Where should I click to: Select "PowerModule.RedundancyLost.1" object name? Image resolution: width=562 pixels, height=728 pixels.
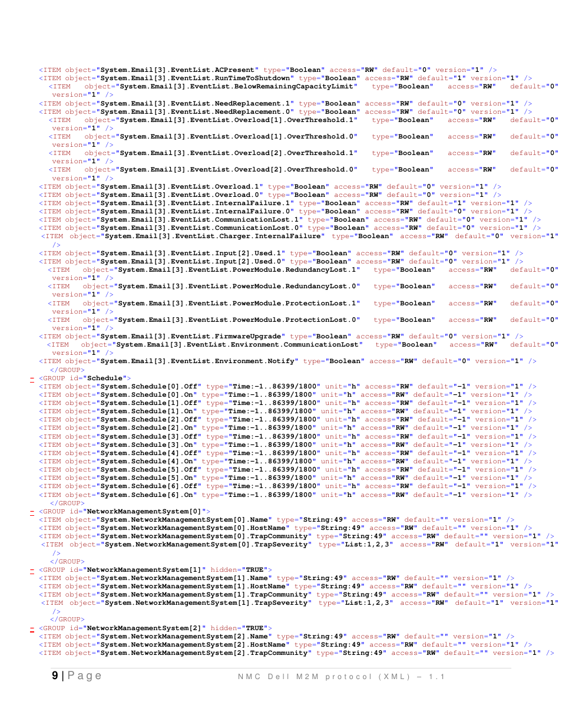pyautogui.click(x=237, y=269)
